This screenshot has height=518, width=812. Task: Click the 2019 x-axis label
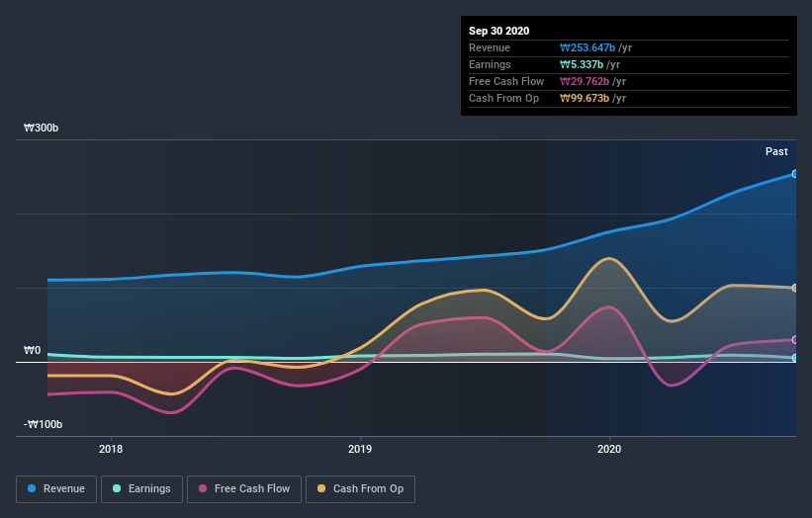click(x=360, y=449)
